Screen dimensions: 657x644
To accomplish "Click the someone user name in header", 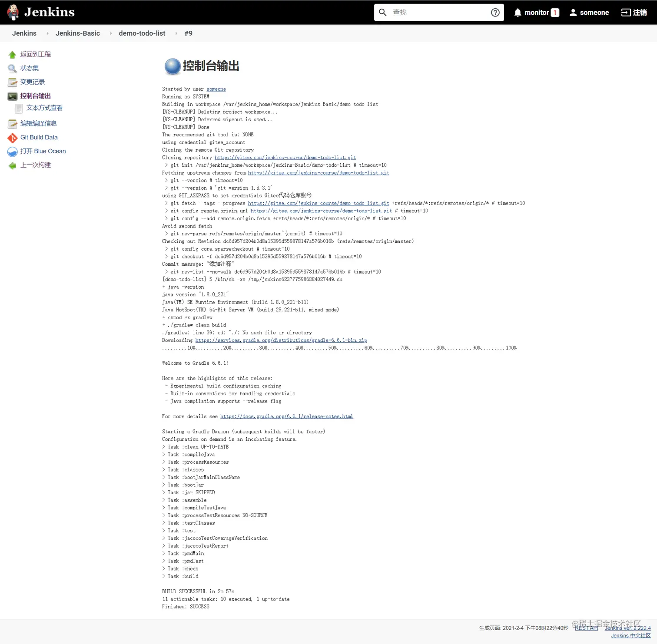I will click(594, 13).
